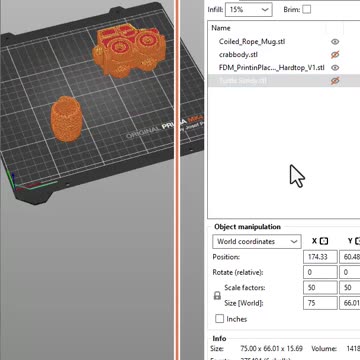Viewport: 360px width, 360px height.
Task: Select Coiled_Rope_Mug.stl in the object list
Action: pos(252,42)
